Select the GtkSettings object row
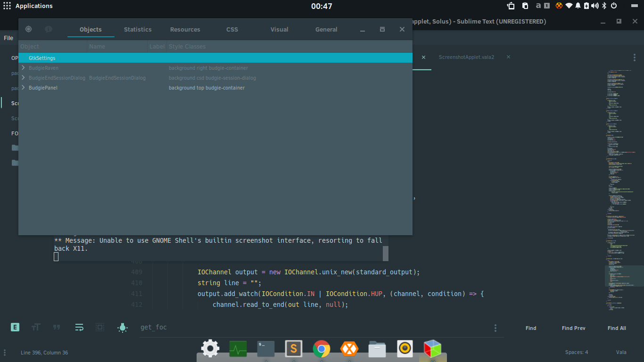This screenshot has height=362, width=644. point(215,58)
